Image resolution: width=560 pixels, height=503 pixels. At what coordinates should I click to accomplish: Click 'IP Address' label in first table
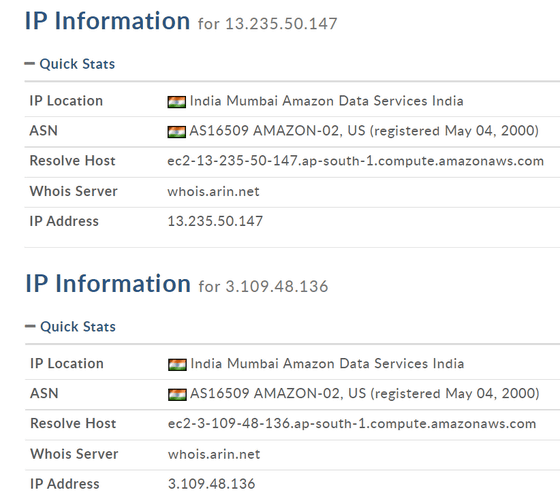64,221
